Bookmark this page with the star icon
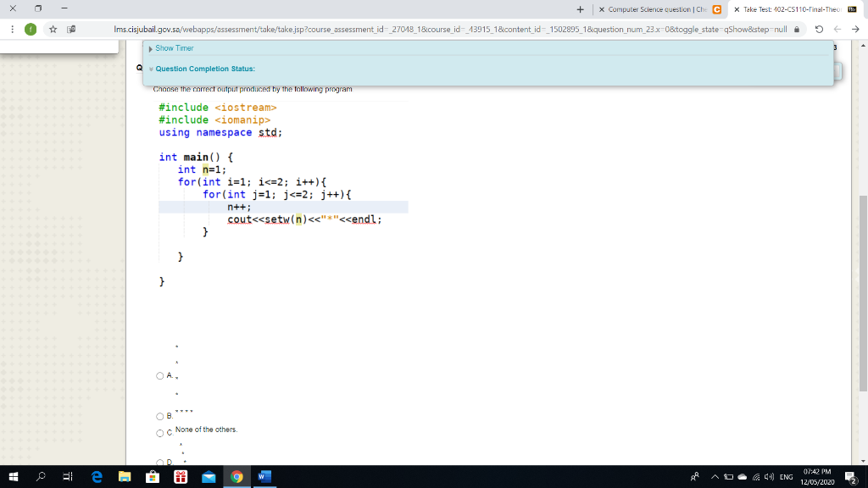 pyautogui.click(x=53, y=30)
